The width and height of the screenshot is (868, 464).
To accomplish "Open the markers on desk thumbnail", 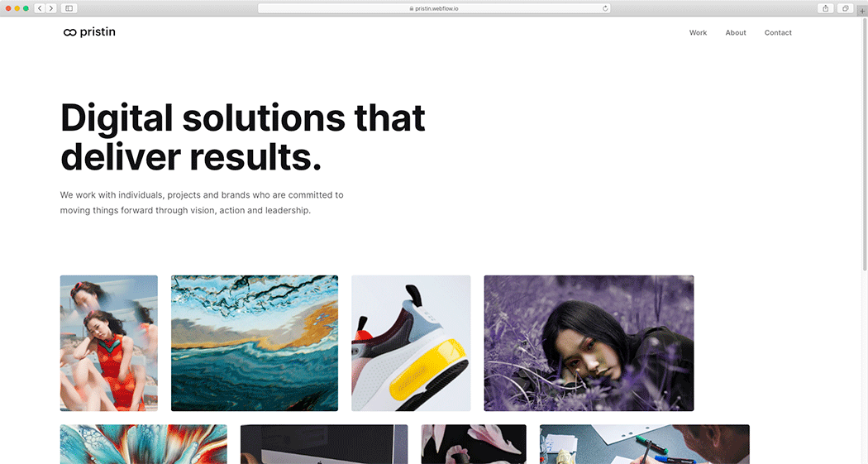I will click(x=645, y=444).
